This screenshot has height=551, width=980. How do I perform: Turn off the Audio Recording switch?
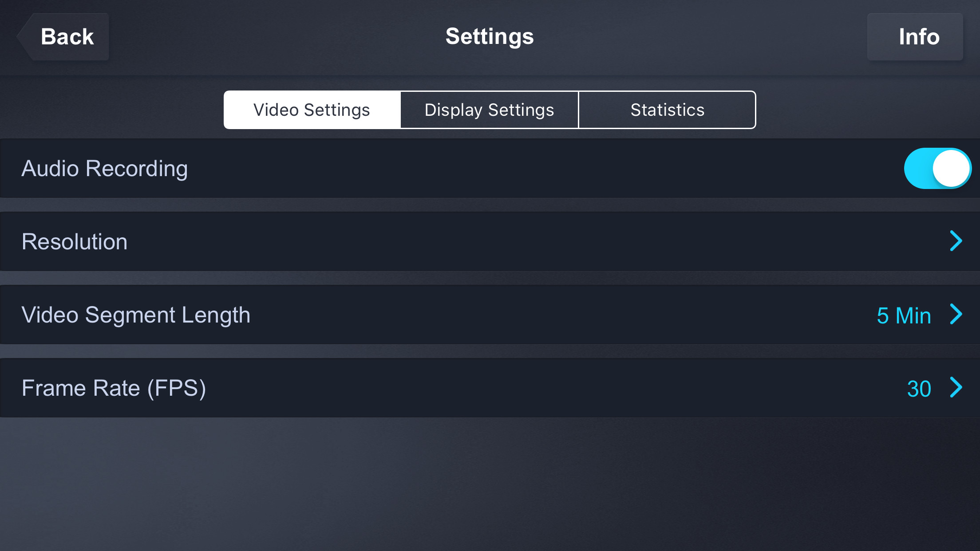(937, 169)
